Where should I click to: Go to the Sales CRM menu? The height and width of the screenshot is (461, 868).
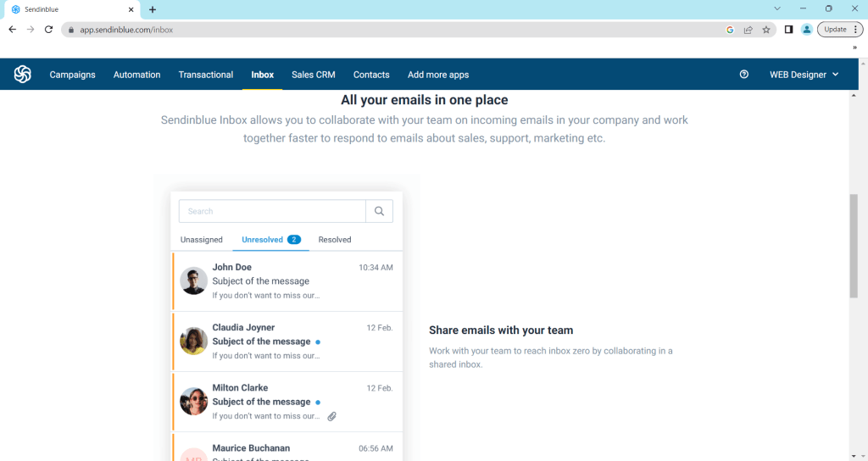[x=314, y=75]
